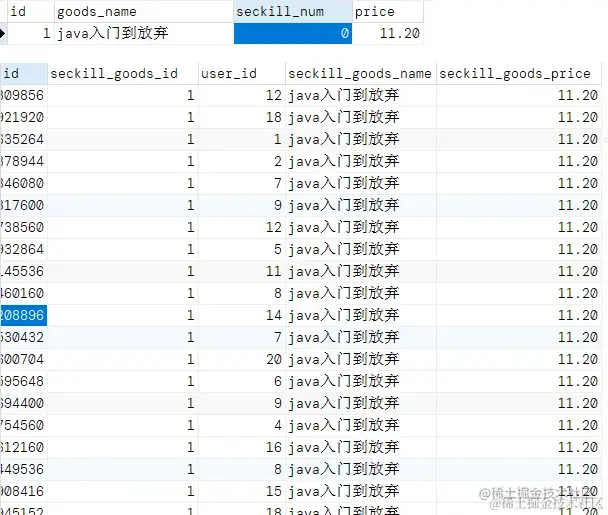Screen dimensions: 608x515
Task: Select user_id 18 in row ending 21920
Action: pyautogui.click(x=242, y=118)
